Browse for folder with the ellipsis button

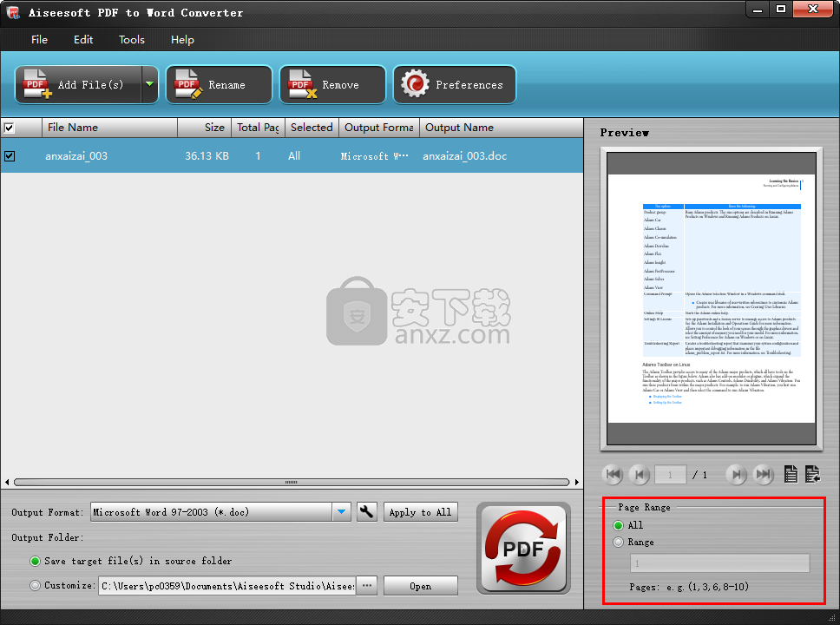pyautogui.click(x=367, y=586)
